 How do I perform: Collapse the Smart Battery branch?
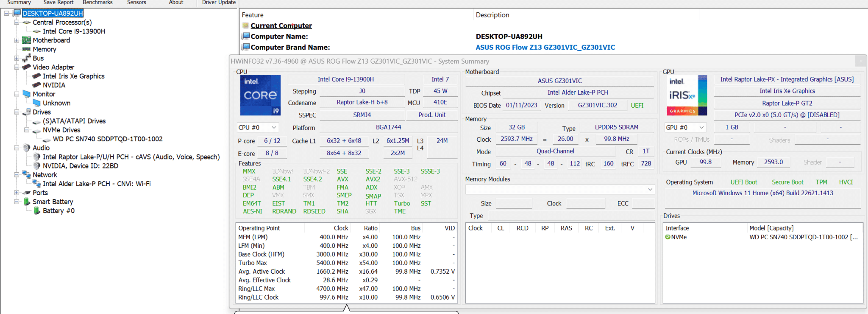pos(17,202)
